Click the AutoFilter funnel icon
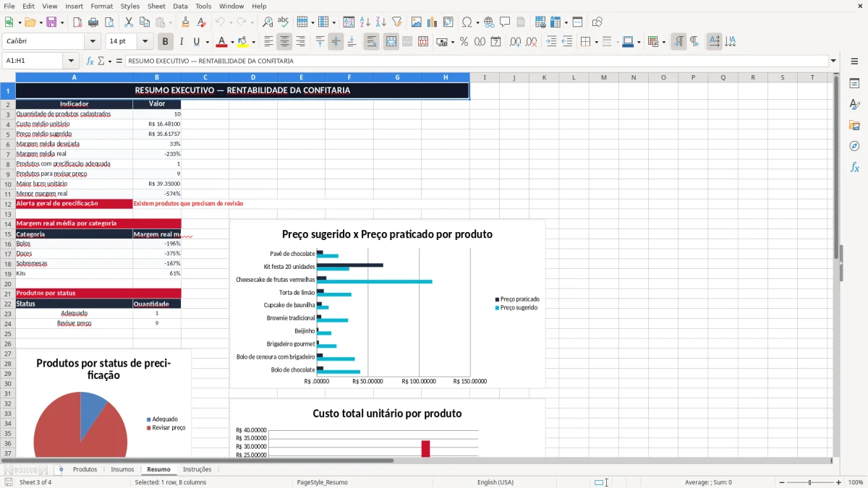Screen dimensions: 868x488 (396, 22)
